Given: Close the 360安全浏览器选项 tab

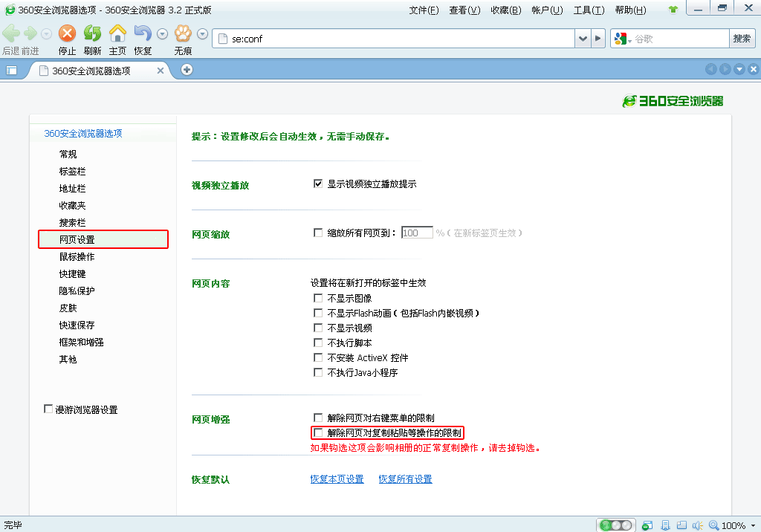Looking at the screenshot, I should click(161, 71).
